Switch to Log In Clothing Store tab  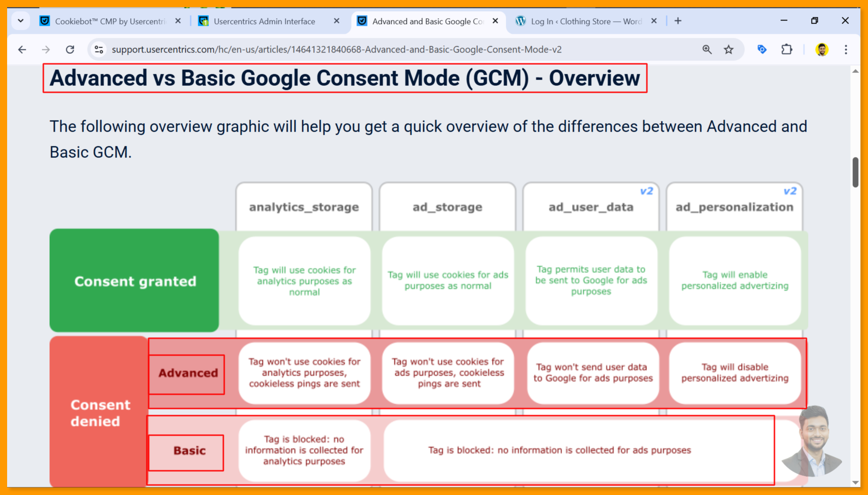(585, 21)
